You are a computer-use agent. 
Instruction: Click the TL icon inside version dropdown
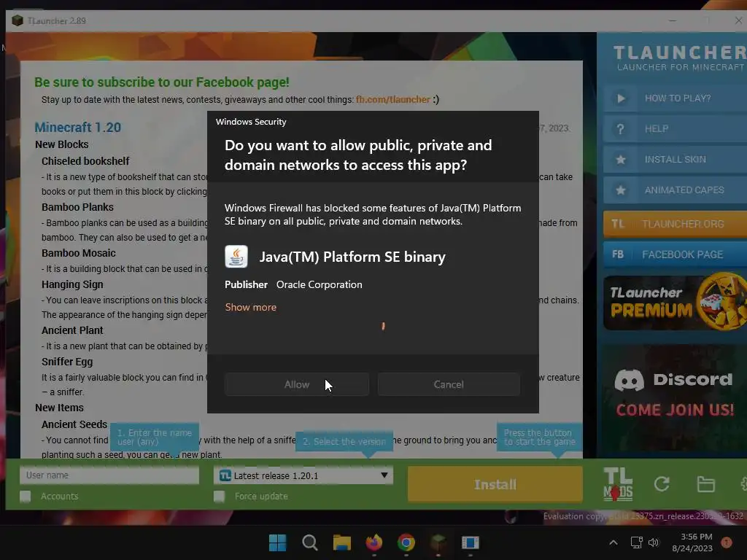coord(225,475)
